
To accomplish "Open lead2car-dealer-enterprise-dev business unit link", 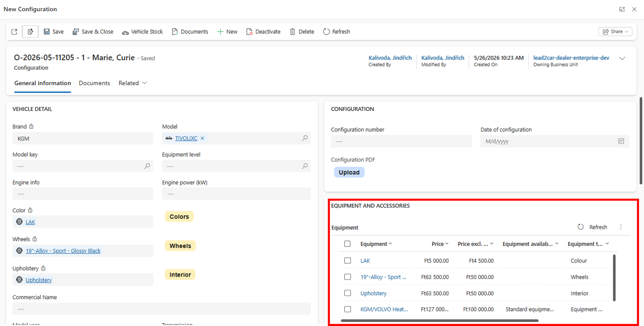I will [x=571, y=58].
